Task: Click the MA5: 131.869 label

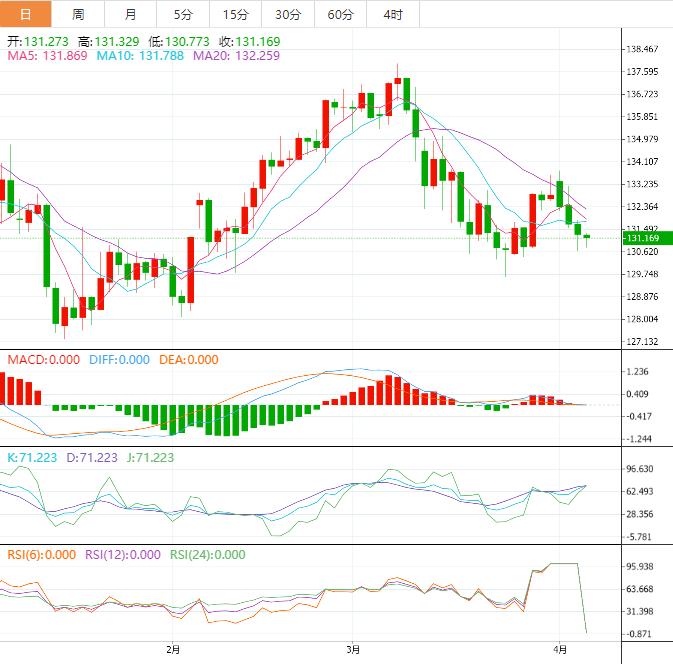Action: click(x=47, y=55)
